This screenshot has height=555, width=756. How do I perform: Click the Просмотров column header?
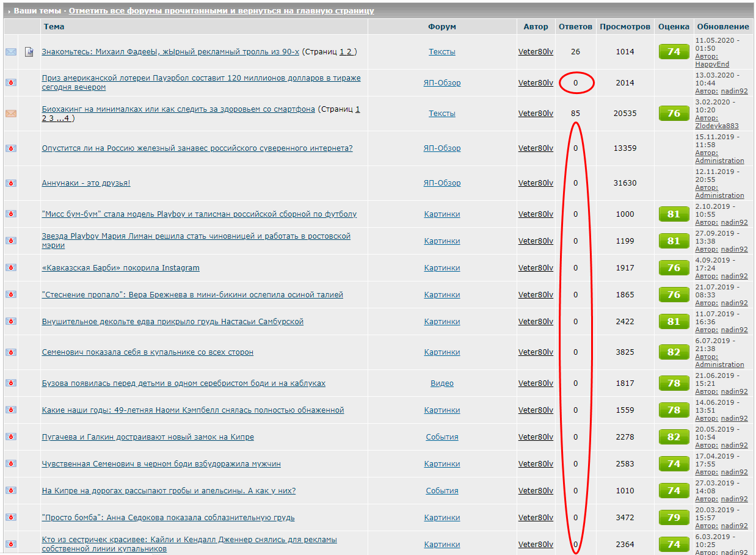[625, 26]
